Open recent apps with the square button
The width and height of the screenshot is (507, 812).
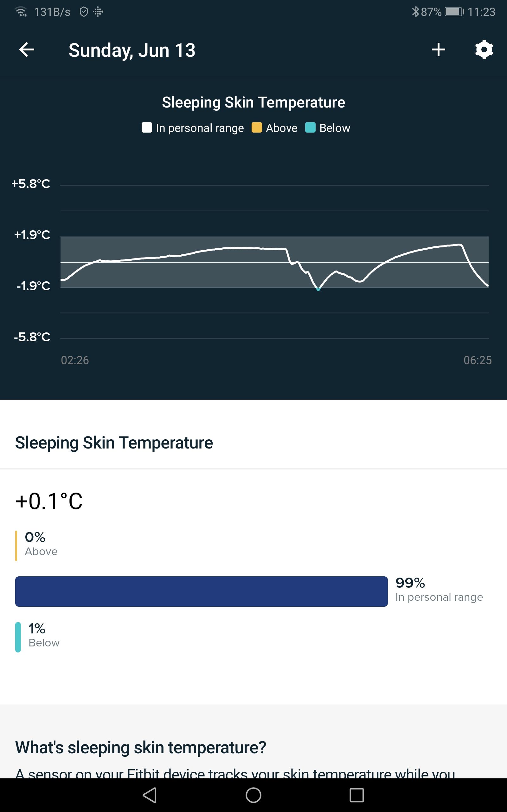(x=356, y=795)
